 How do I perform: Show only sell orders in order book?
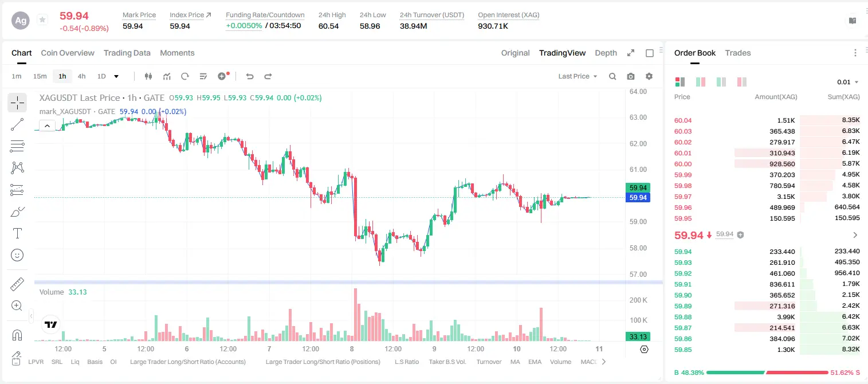click(741, 82)
